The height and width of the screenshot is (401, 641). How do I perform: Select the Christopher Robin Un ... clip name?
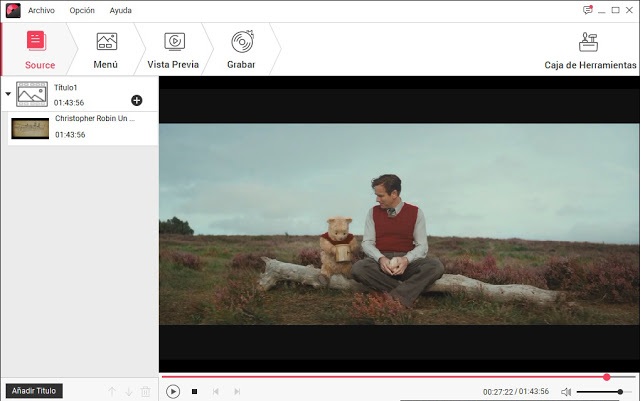(x=95, y=118)
